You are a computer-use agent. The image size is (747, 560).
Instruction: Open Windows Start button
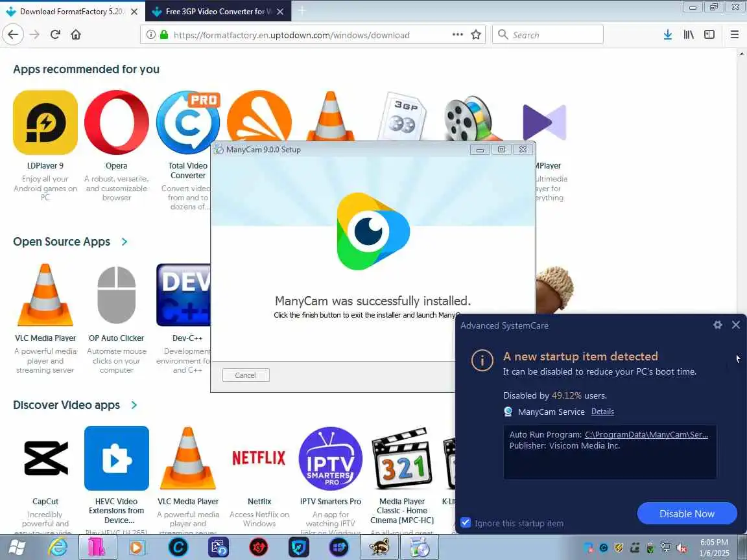(x=16, y=548)
